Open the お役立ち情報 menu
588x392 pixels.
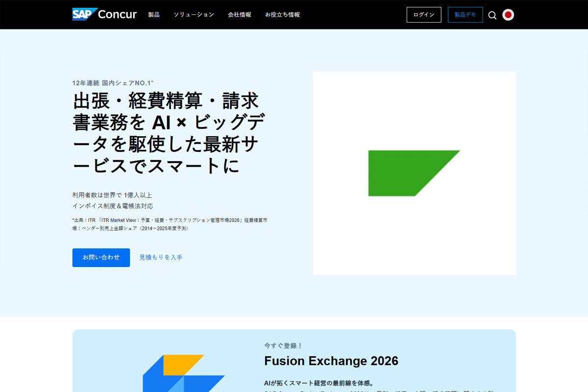point(283,15)
